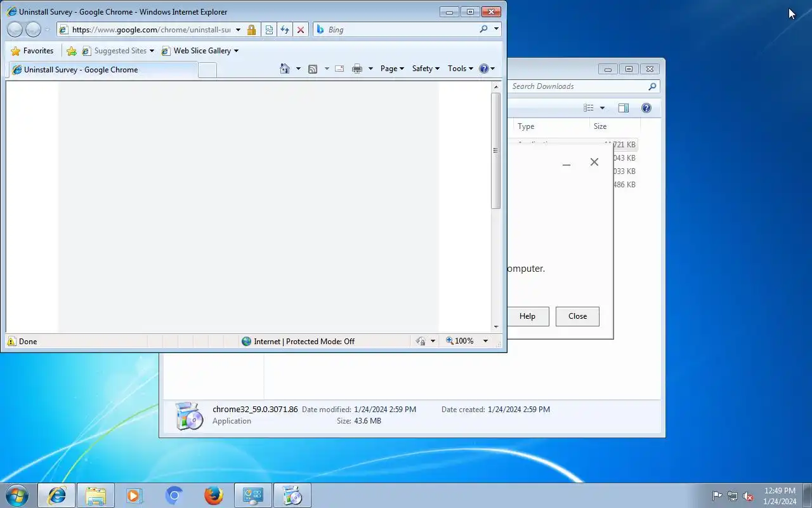Open Web Slice Gallery link
Screen dimensions: 812x508
(x=200, y=51)
